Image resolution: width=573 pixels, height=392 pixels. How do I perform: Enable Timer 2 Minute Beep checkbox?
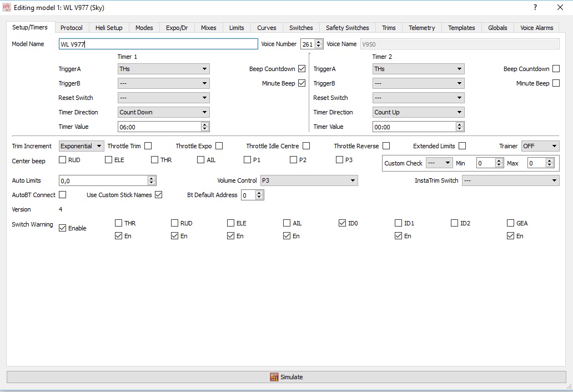click(x=556, y=83)
